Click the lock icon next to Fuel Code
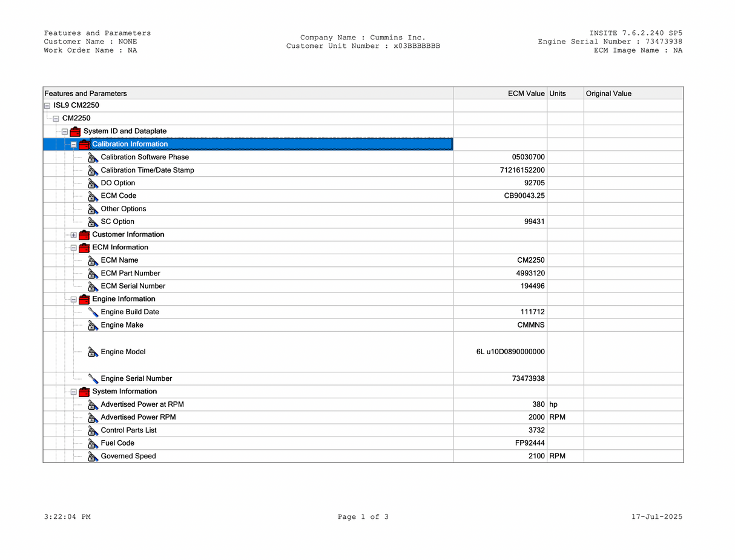The width and height of the screenshot is (735, 560). (93, 444)
